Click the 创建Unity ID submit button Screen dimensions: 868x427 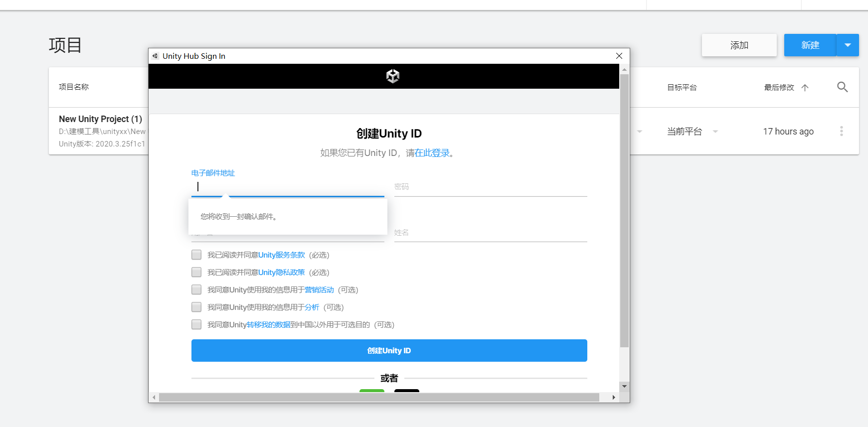coord(389,350)
